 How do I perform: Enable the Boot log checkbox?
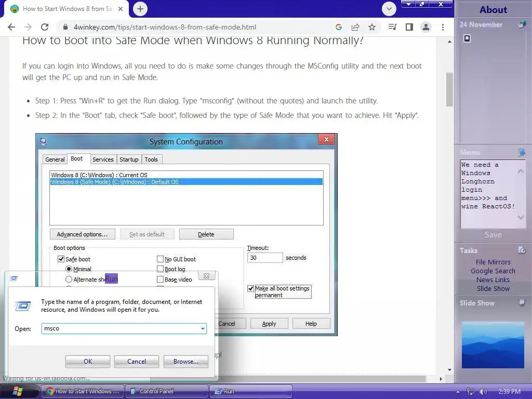pyautogui.click(x=160, y=269)
